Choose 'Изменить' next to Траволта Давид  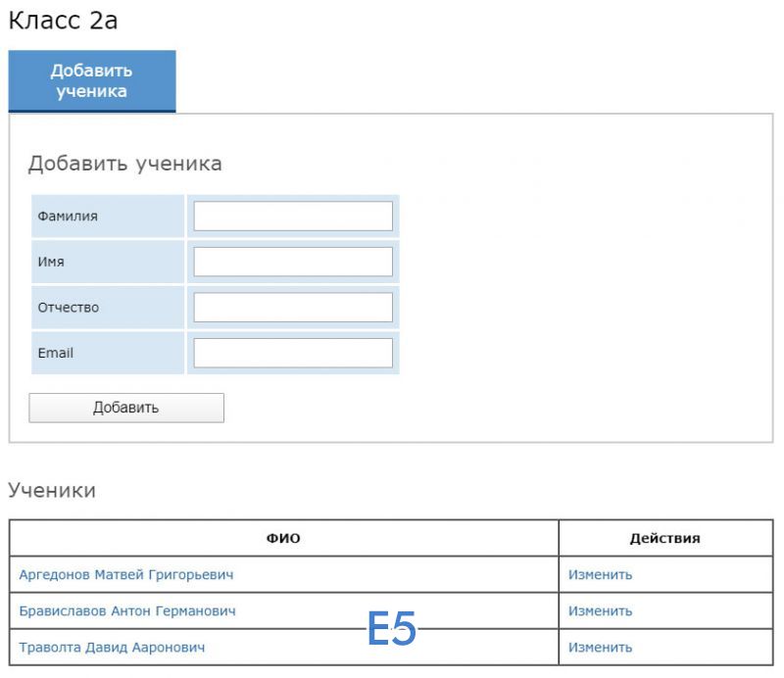tap(600, 648)
